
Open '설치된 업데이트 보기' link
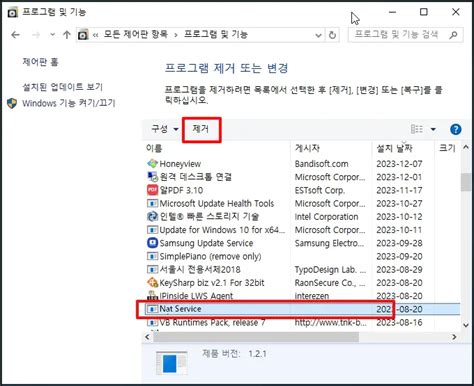62,87
